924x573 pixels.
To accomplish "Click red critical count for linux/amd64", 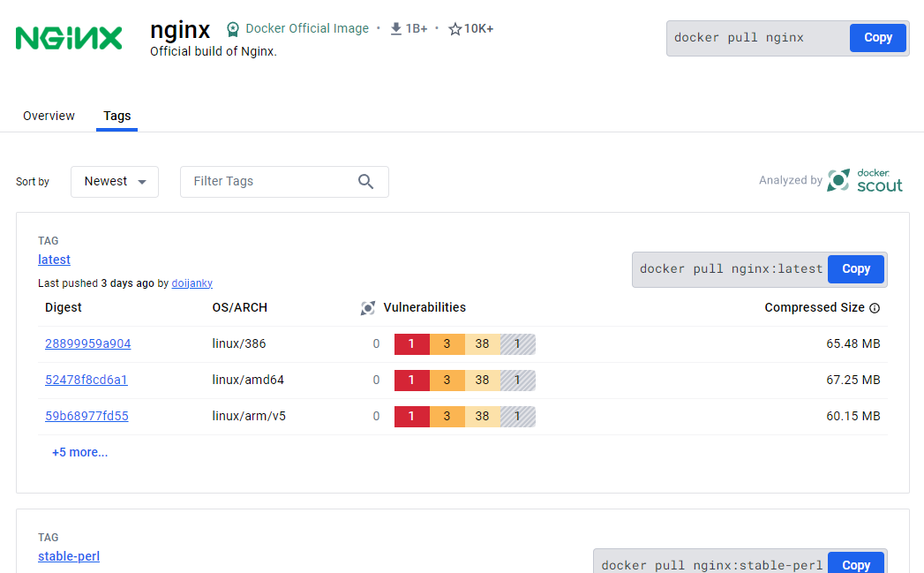I will click(412, 381).
